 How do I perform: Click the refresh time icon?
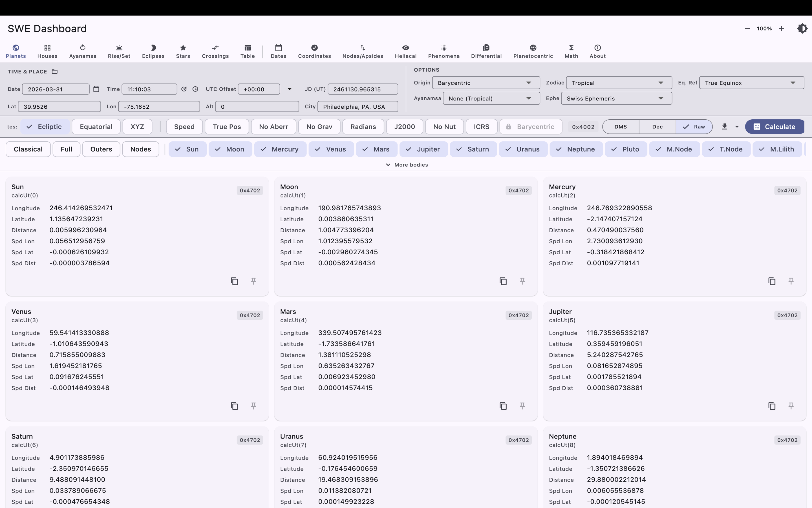click(184, 89)
